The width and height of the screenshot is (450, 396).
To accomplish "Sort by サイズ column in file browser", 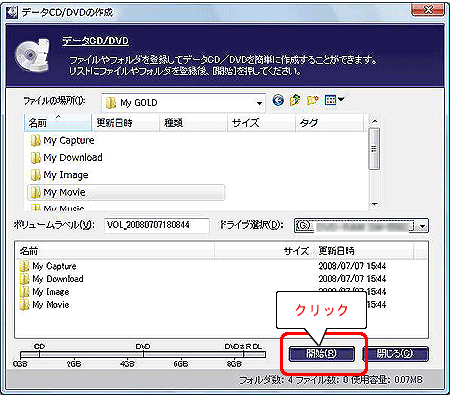I will pyautogui.click(x=261, y=123).
